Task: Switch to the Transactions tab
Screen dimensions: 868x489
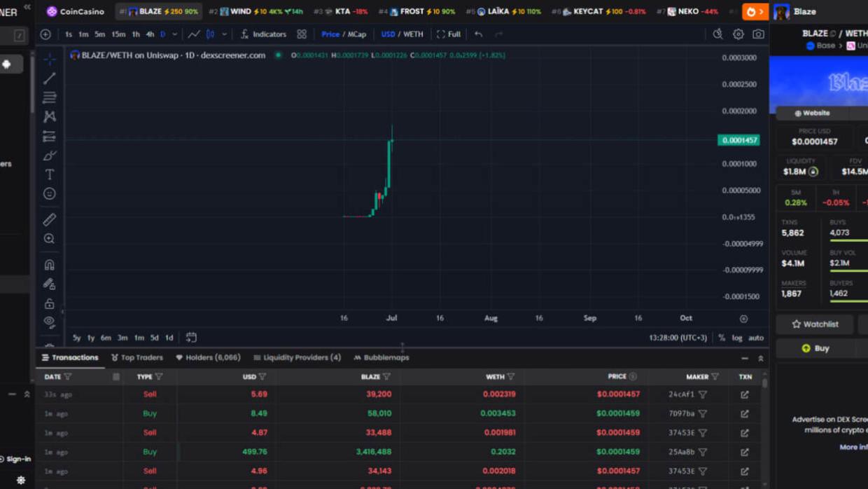Action: (x=70, y=357)
